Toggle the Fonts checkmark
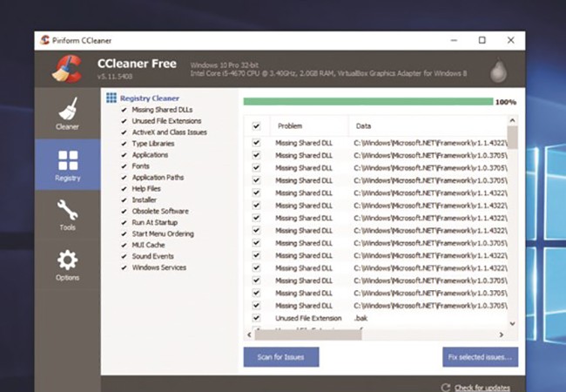This screenshot has height=392, width=566. coord(125,166)
